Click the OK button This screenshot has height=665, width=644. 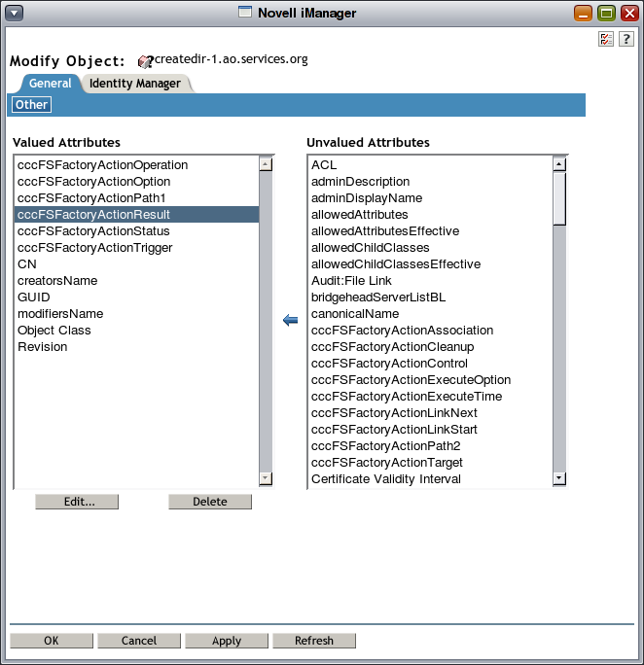tap(52, 641)
